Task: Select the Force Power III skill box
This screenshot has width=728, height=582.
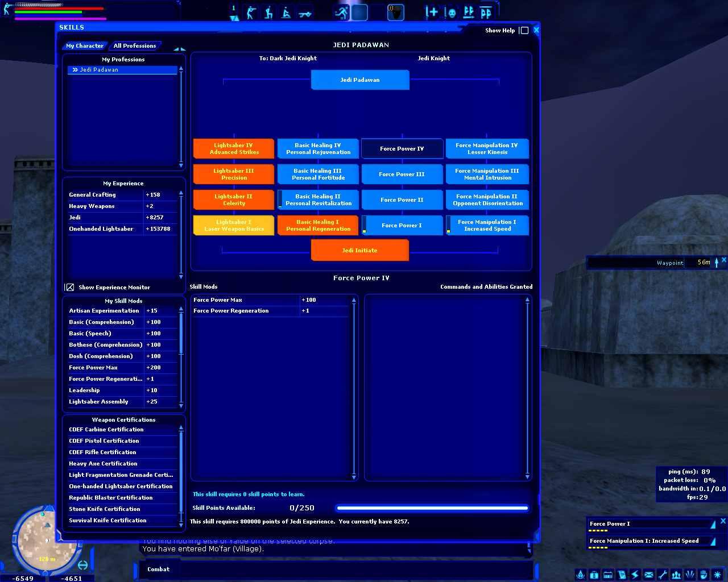Action: [x=402, y=174]
